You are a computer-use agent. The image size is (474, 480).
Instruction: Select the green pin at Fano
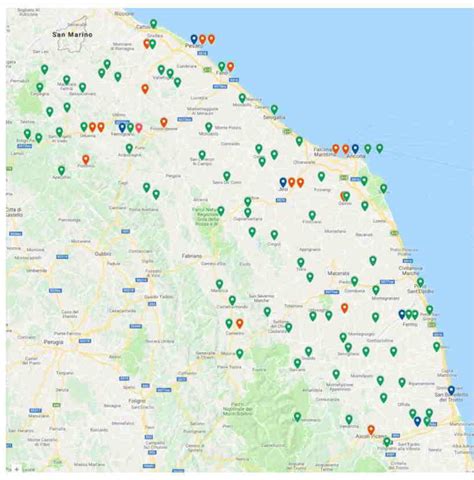coord(222,66)
